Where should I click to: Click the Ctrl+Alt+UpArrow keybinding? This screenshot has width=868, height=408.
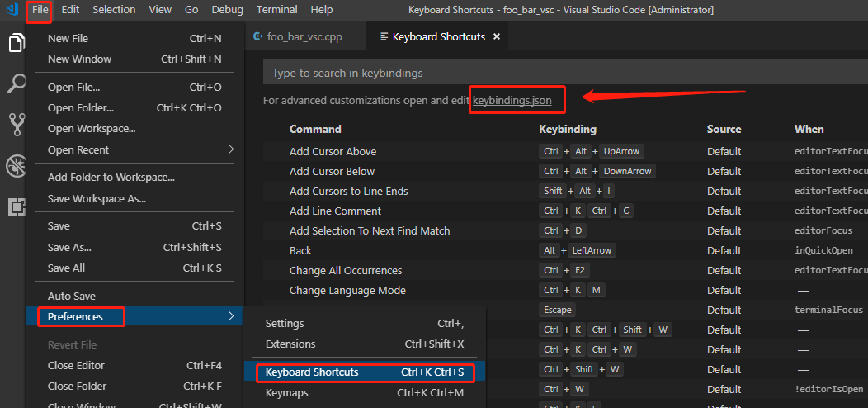click(x=592, y=151)
